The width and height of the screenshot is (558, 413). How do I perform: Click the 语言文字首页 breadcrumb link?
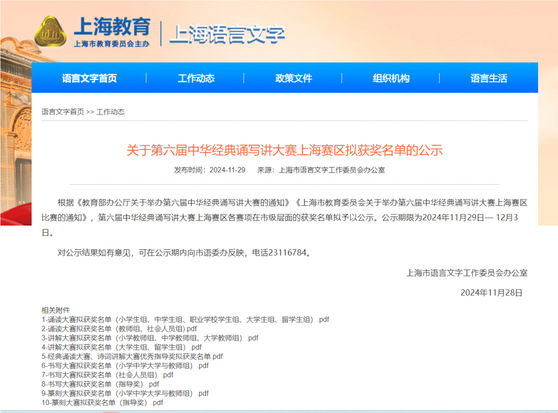pos(63,112)
